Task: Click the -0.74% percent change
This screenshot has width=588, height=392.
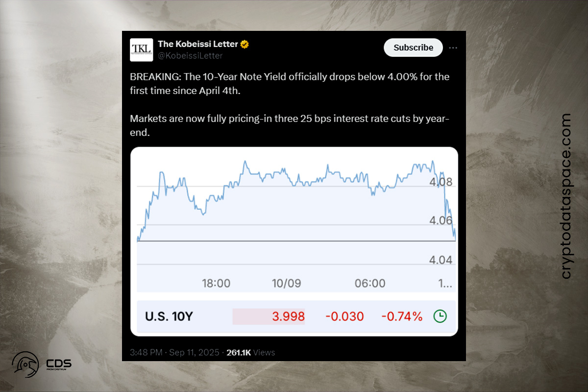Action: coord(401,316)
